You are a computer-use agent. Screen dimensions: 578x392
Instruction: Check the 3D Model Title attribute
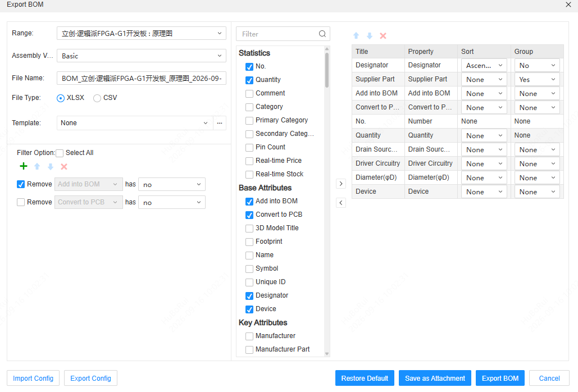[249, 228]
